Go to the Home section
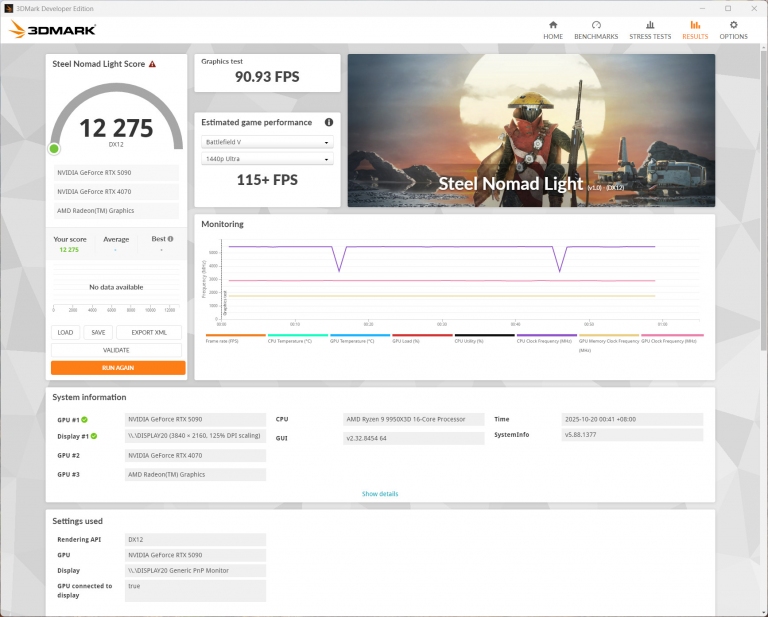This screenshot has width=768, height=617. point(553,29)
